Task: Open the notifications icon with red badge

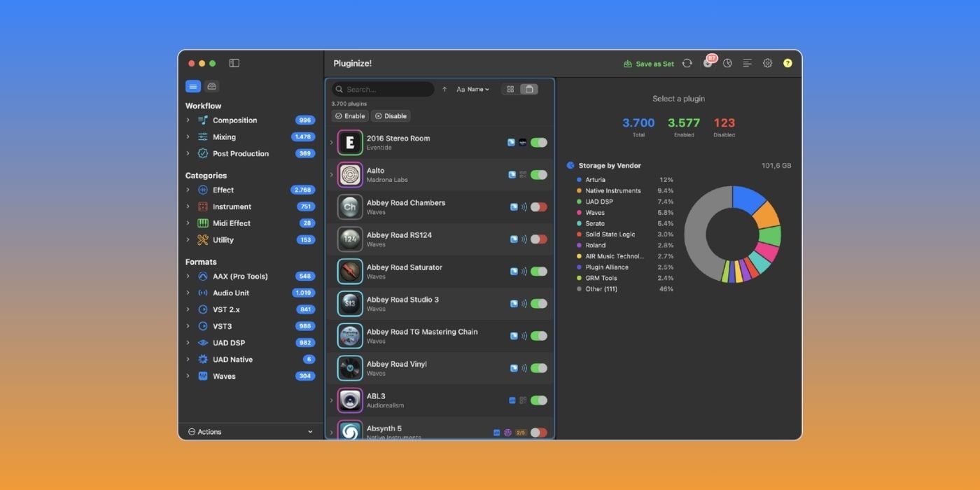Action: point(708,62)
